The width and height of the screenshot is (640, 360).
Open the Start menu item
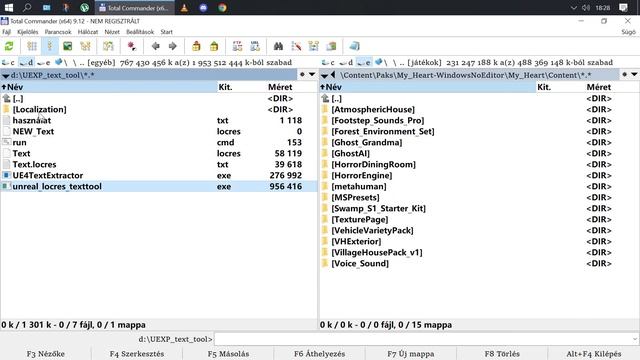coord(166,32)
